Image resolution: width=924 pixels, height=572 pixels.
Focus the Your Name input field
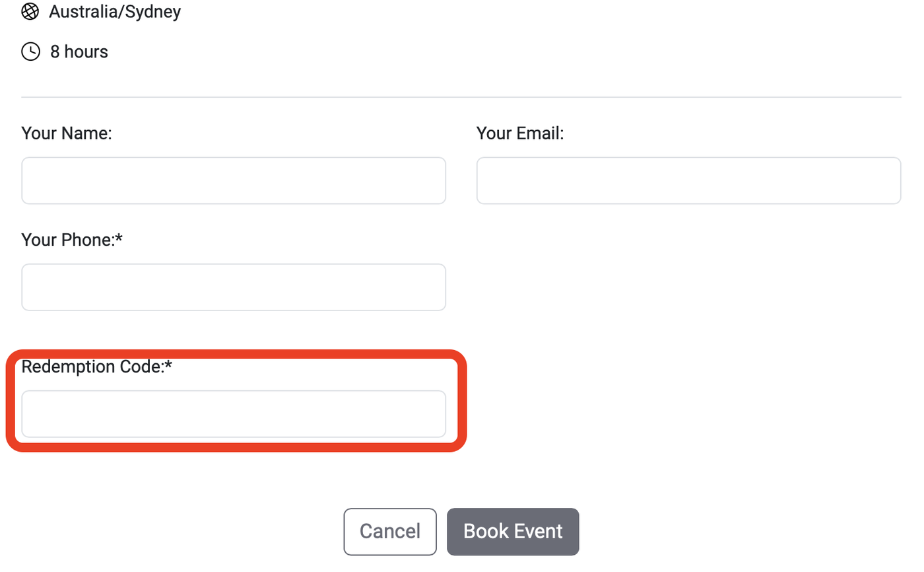coord(234,180)
